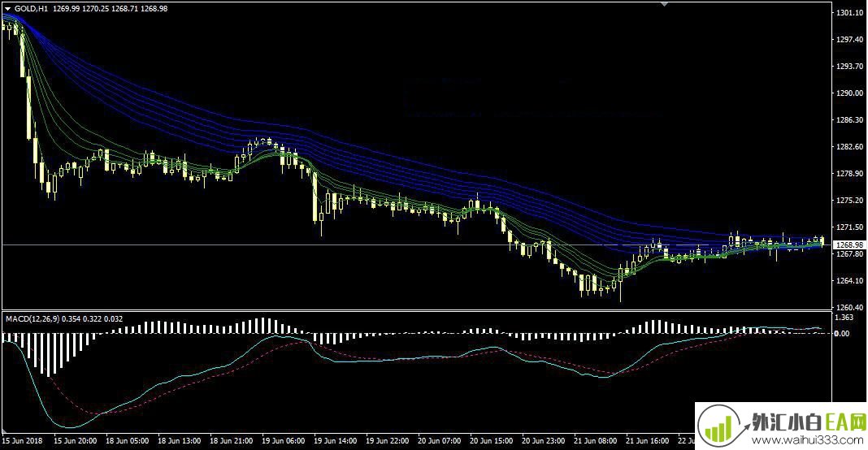The height and width of the screenshot is (450, 868).
Task: Click the 18 Jun 21:00 time label
Action: 232,440
